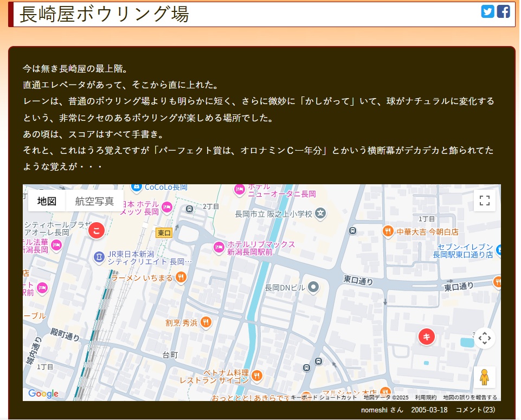Share this page on Facebook
This screenshot has width=521, height=420.
504,11
